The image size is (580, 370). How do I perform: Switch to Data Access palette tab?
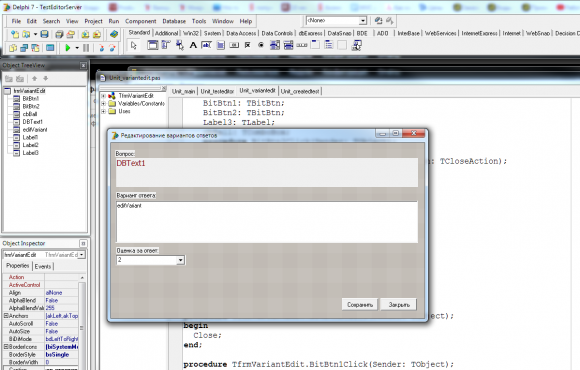pyautogui.click(x=241, y=33)
